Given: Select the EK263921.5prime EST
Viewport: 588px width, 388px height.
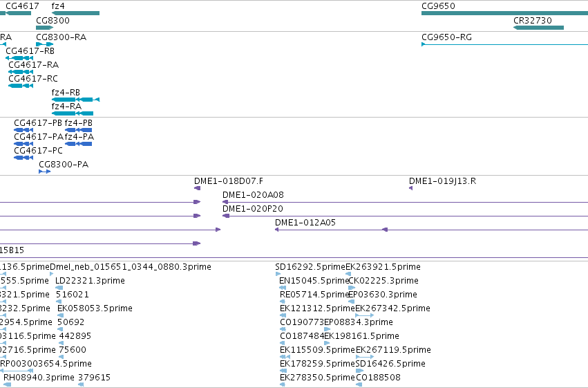Looking at the screenshot, I should point(348,274).
